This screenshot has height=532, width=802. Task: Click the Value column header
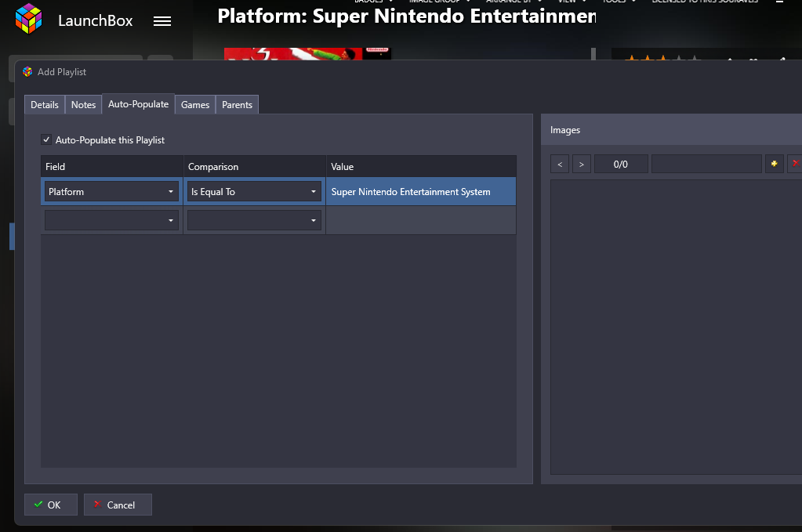tap(421, 167)
